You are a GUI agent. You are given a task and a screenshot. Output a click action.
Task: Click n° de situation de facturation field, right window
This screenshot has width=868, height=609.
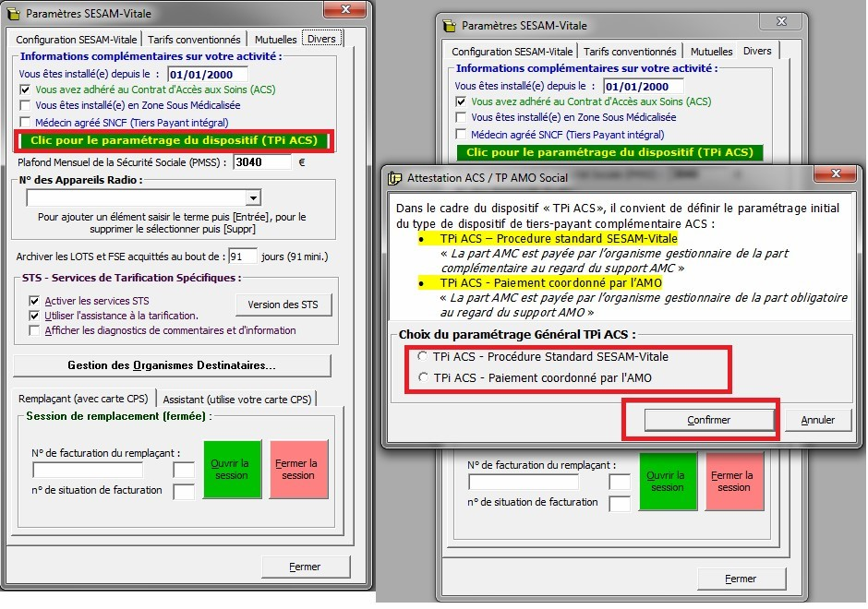pyautogui.click(x=620, y=504)
